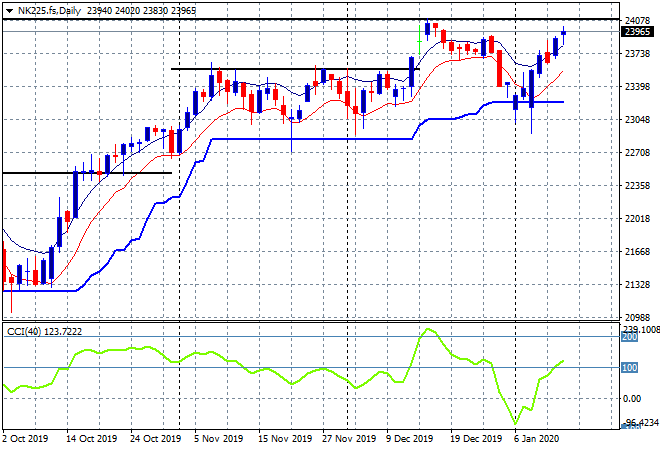Select the lower black horizontal line near 22500
Image resolution: width=660 pixels, height=450 pixels.
tap(87, 173)
